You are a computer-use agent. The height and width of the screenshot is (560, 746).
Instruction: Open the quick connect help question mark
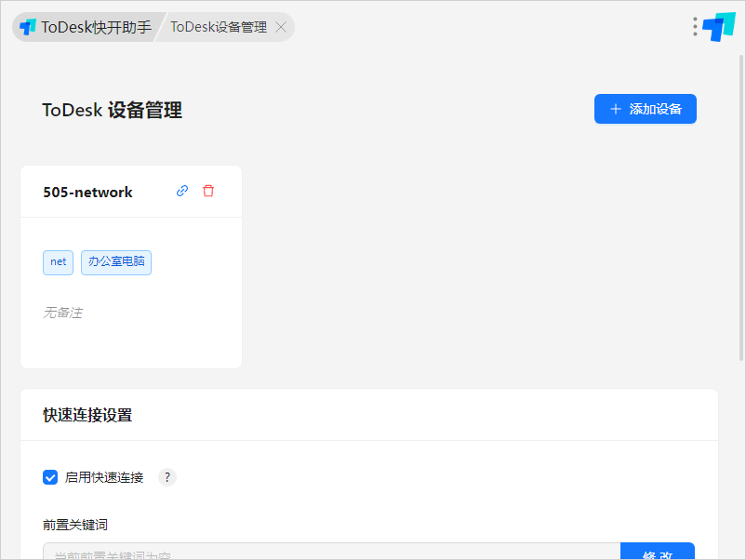(x=167, y=477)
